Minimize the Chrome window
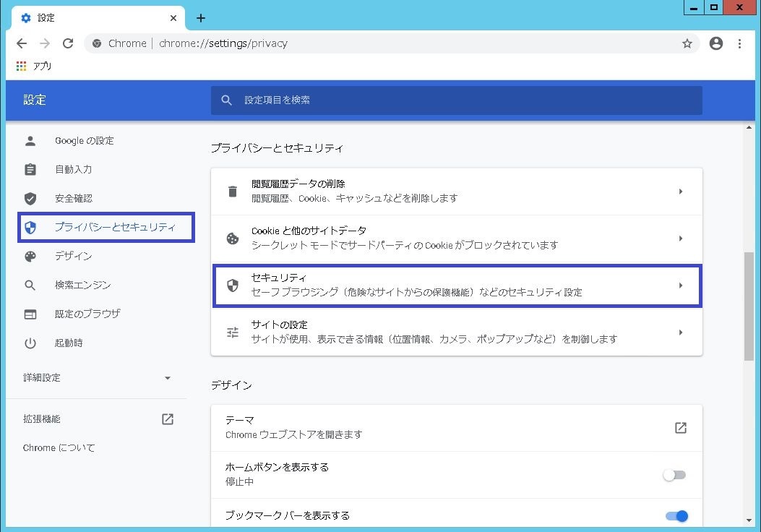 (694, 7)
